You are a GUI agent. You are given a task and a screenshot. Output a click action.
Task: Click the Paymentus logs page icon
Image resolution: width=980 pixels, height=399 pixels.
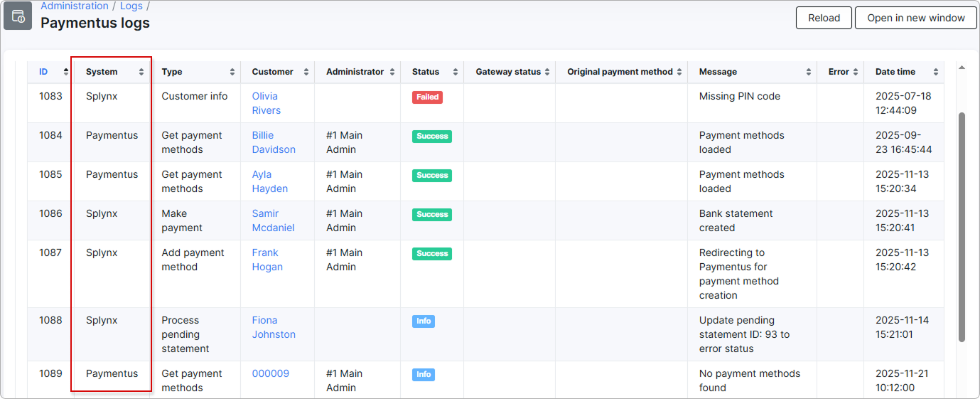(18, 15)
